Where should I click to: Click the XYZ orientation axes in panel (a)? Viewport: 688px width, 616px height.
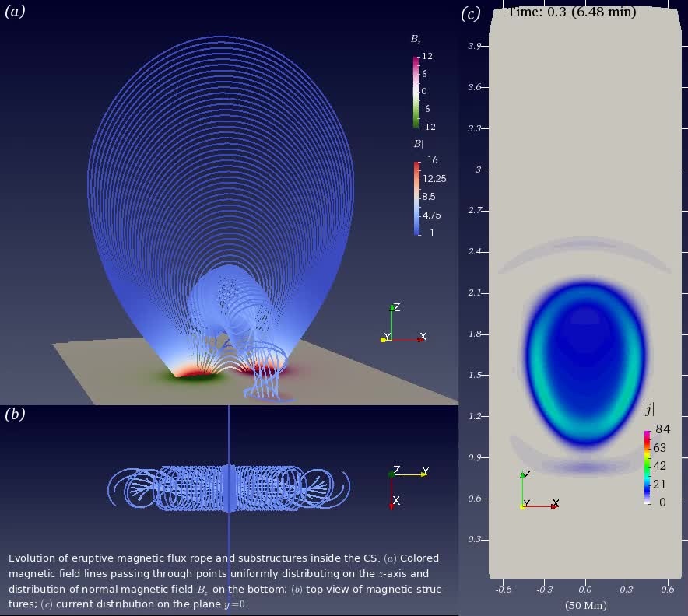pos(400,327)
